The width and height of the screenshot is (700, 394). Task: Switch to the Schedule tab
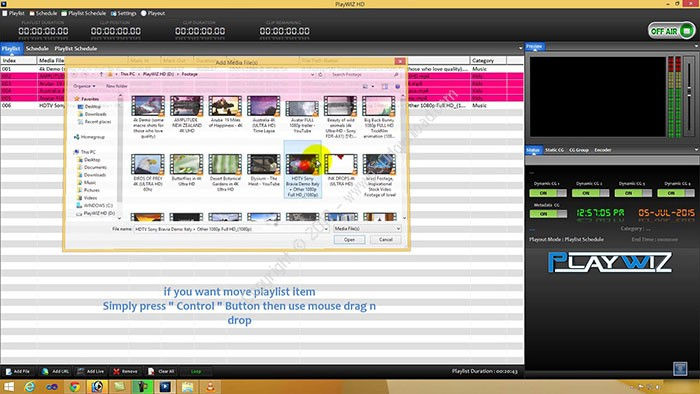click(37, 48)
